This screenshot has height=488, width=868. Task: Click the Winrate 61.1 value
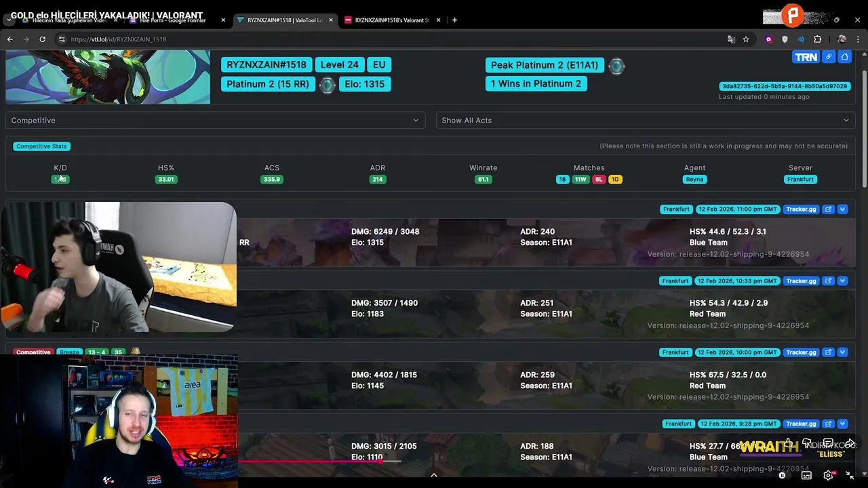(x=483, y=180)
